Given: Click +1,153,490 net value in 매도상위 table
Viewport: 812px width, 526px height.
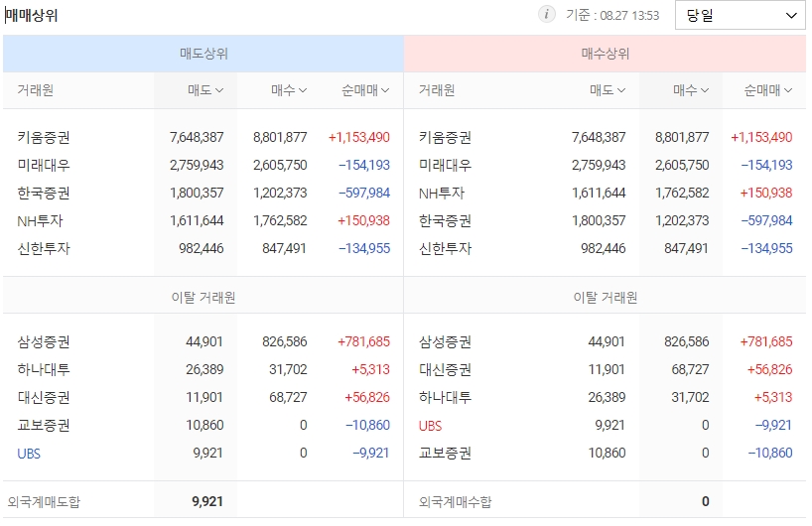Looking at the screenshot, I should 359,137.
